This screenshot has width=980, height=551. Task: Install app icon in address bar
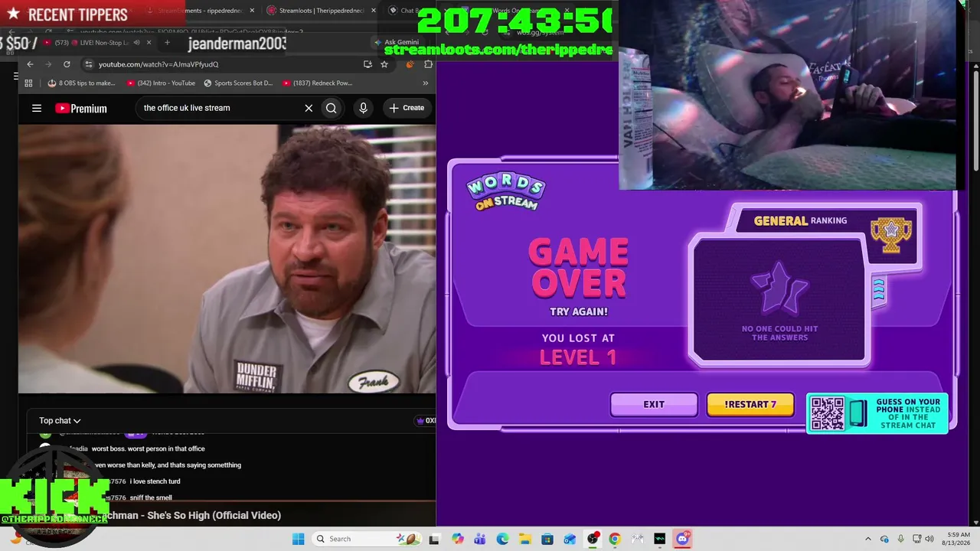click(x=368, y=64)
